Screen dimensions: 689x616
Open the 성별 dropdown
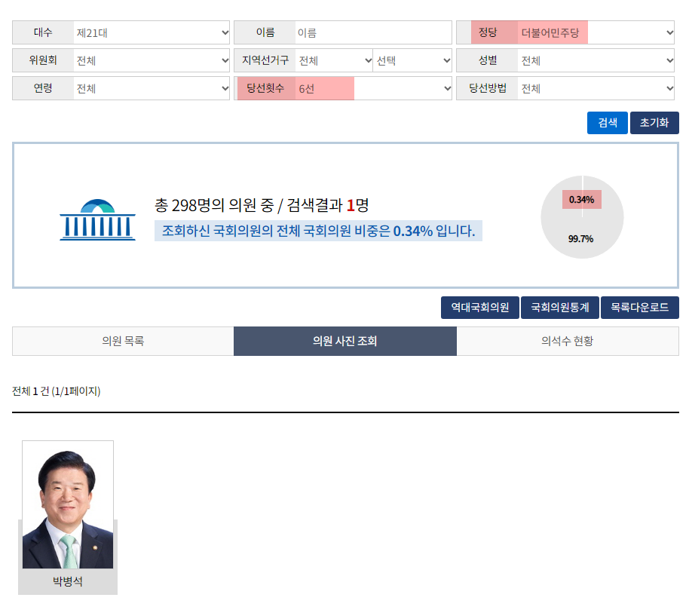(596, 60)
